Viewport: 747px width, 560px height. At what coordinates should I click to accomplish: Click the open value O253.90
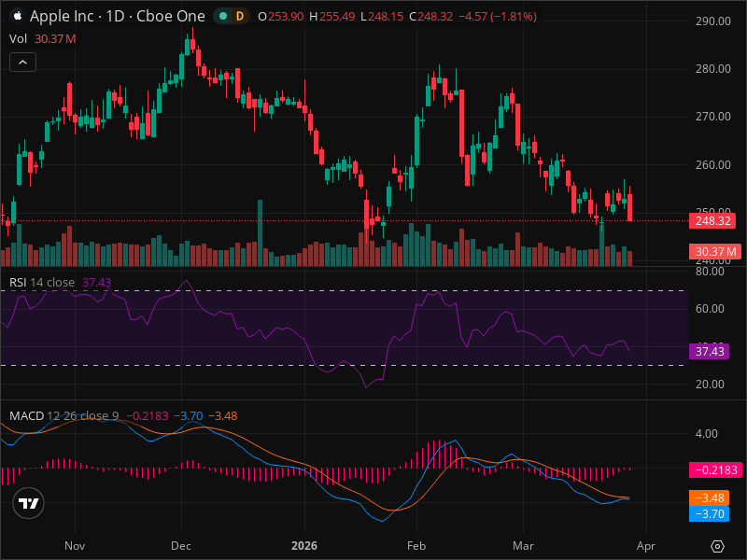[x=281, y=16]
